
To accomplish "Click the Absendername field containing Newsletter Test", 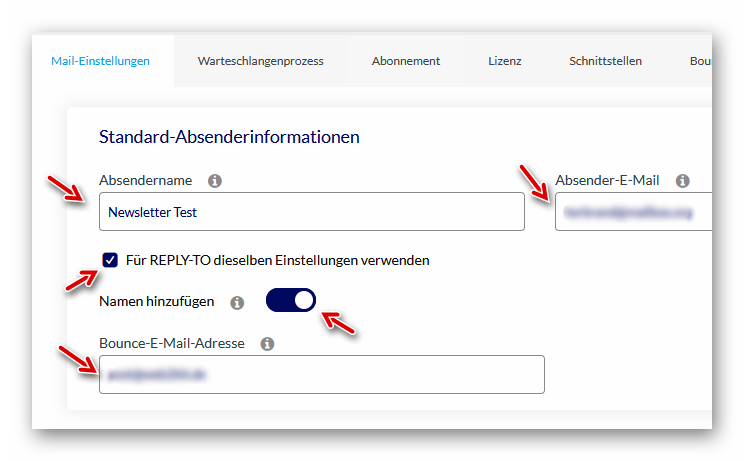I will pyautogui.click(x=311, y=212).
